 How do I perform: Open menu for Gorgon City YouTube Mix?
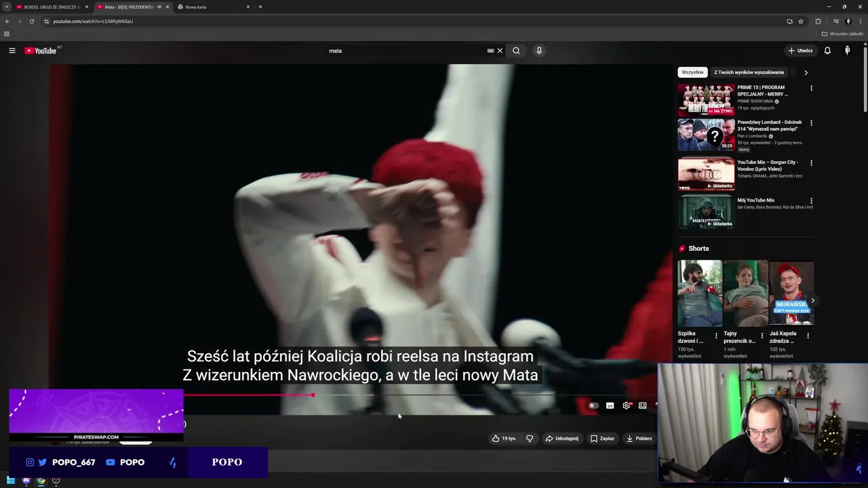click(811, 163)
